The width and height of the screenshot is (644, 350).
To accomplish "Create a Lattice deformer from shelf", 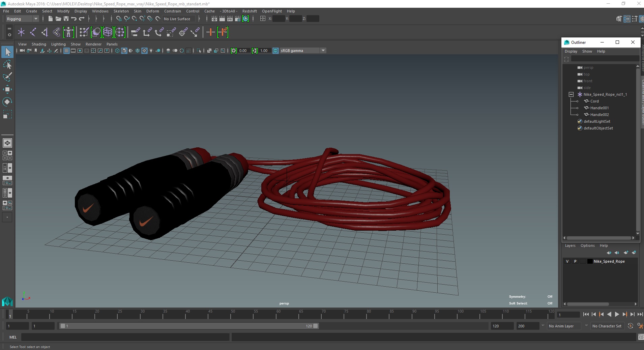I will (x=108, y=32).
